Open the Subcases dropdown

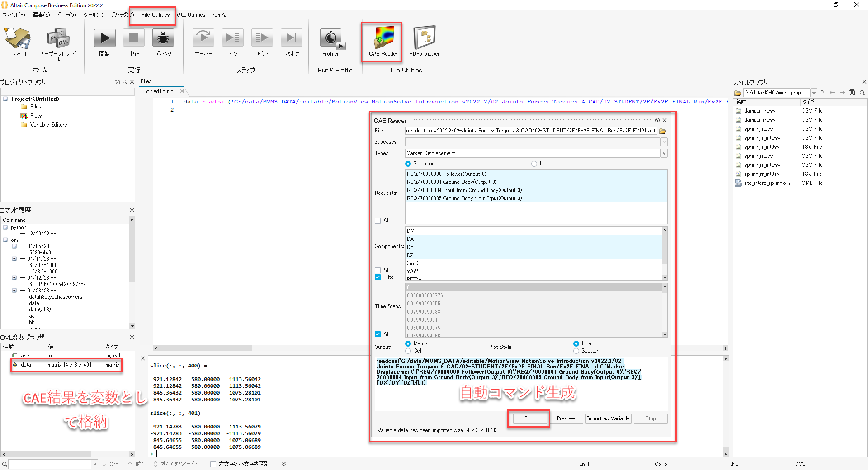(x=664, y=142)
